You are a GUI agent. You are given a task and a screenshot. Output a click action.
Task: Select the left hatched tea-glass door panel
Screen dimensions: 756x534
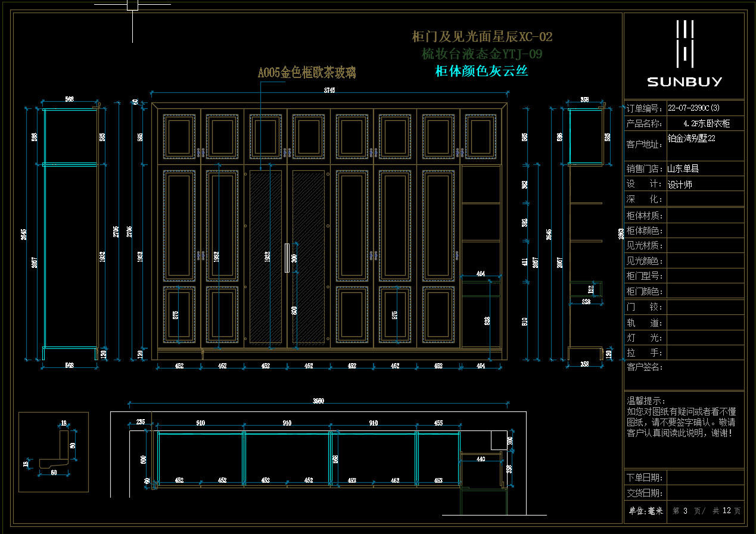point(265,256)
